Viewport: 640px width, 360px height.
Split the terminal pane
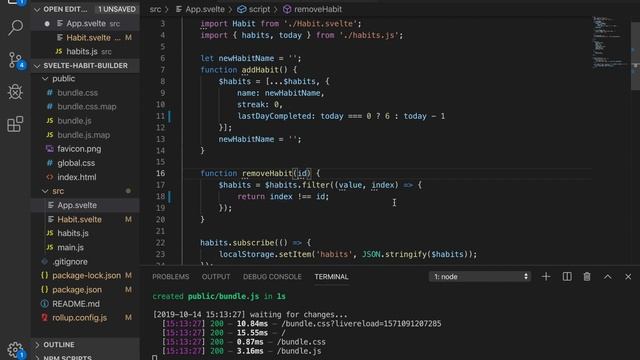[x=567, y=277]
